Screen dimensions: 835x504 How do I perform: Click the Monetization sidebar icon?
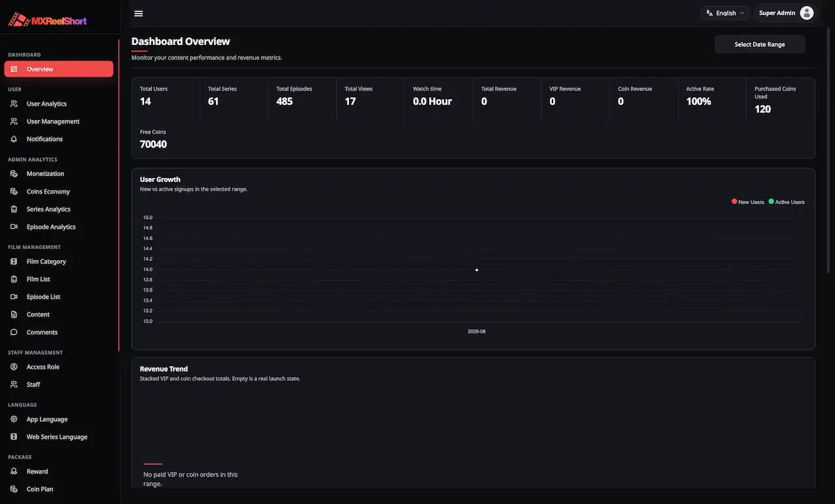click(x=14, y=173)
